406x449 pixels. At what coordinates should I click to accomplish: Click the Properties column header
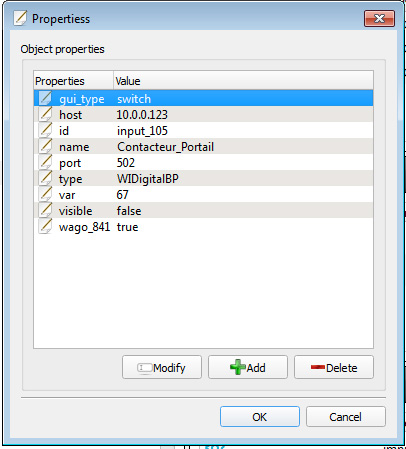pyautogui.click(x=74, y=81)
